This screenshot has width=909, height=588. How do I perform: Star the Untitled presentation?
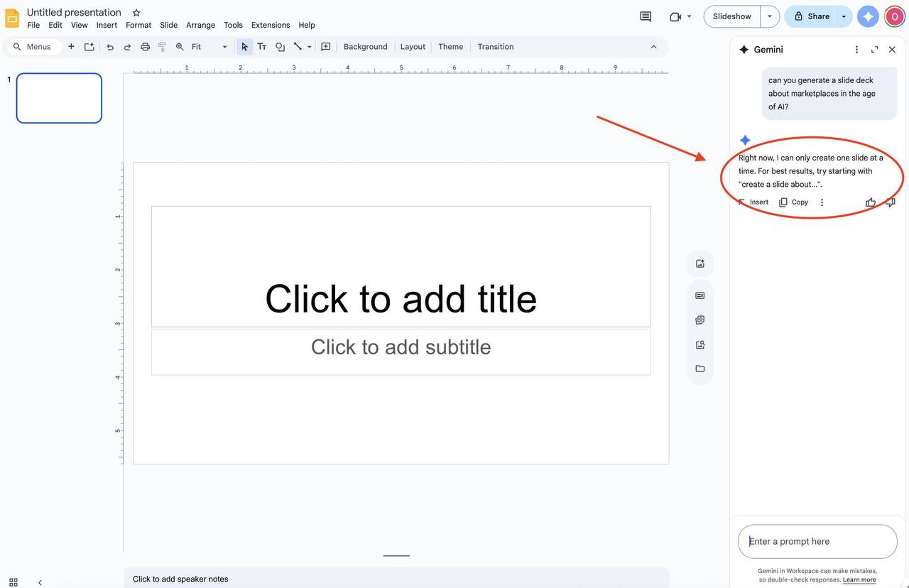(x=136, y=13)
